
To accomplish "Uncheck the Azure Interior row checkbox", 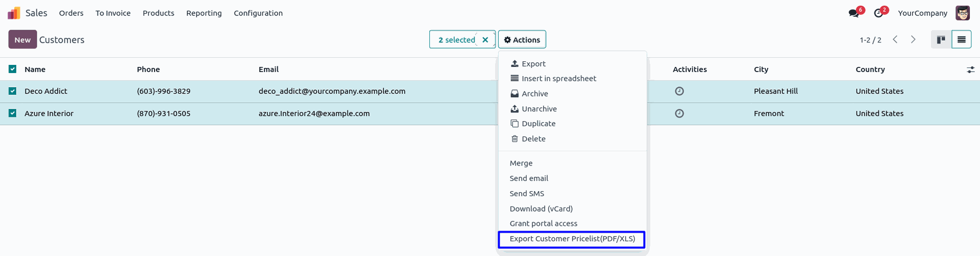I will click(13, 113).
